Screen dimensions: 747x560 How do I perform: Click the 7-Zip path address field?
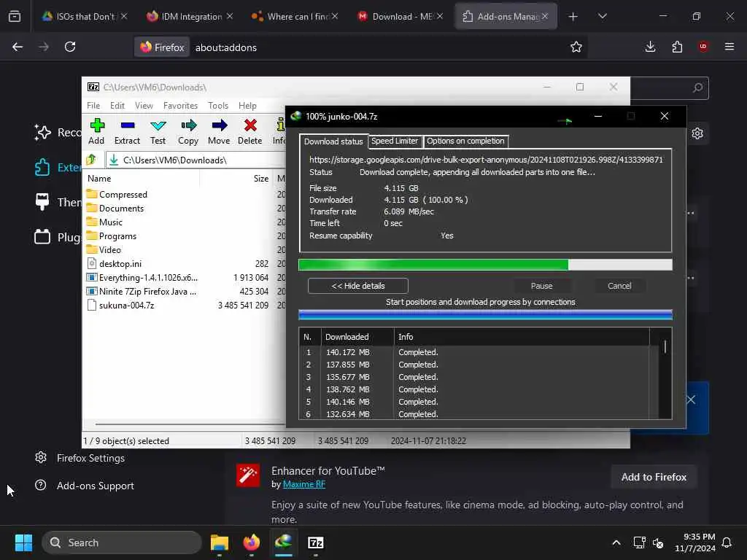[196, 160]
